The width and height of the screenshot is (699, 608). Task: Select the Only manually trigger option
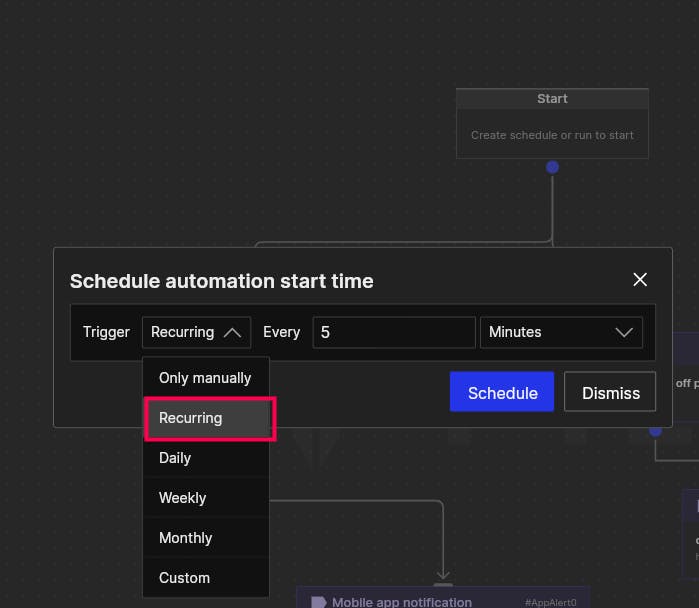coord(206,378)
